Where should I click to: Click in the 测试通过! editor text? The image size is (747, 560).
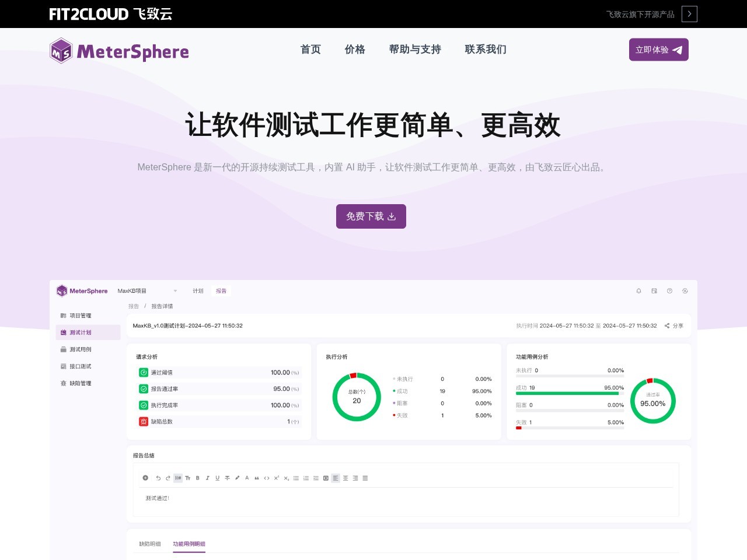[x=158, y=498]
